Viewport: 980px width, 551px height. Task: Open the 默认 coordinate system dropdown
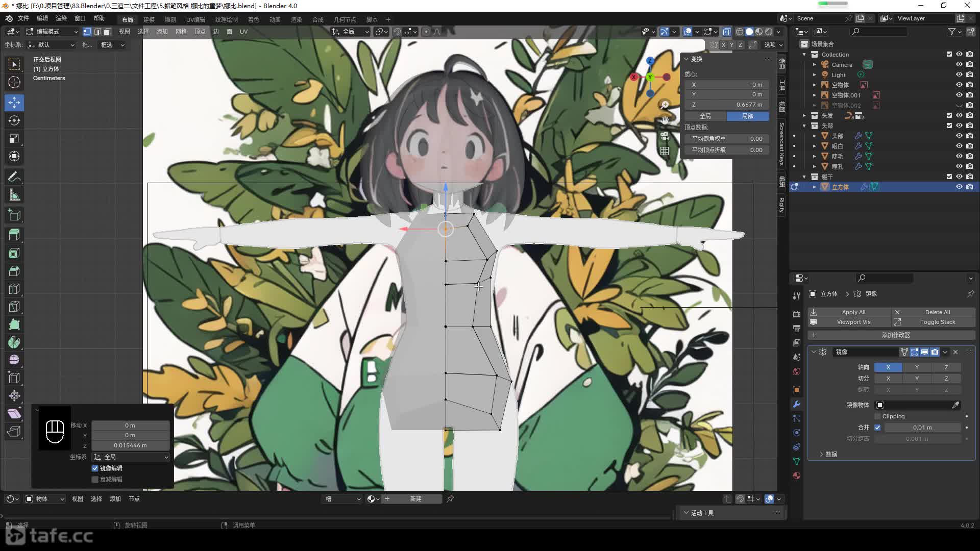click(x=51, y=45)
